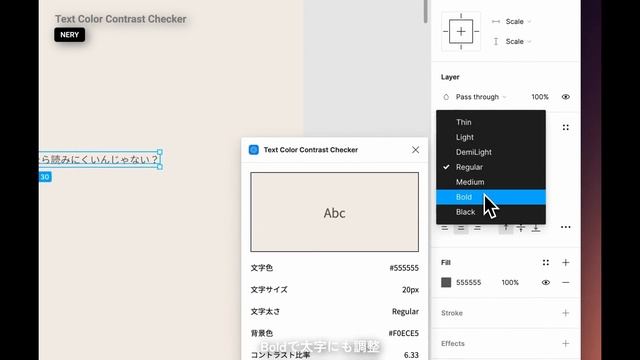Close the Text Color Contrast Checker plugin
This screenshot has height=360, width=640.
415,150
